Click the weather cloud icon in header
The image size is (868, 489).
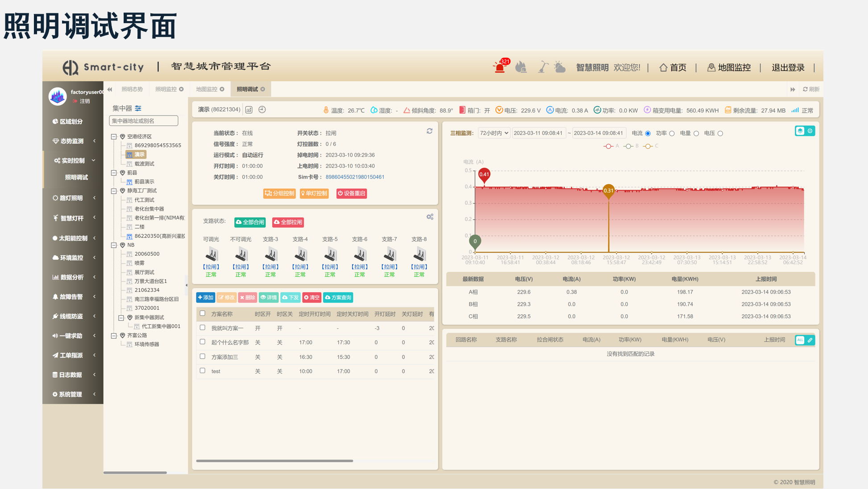(560, 67)
